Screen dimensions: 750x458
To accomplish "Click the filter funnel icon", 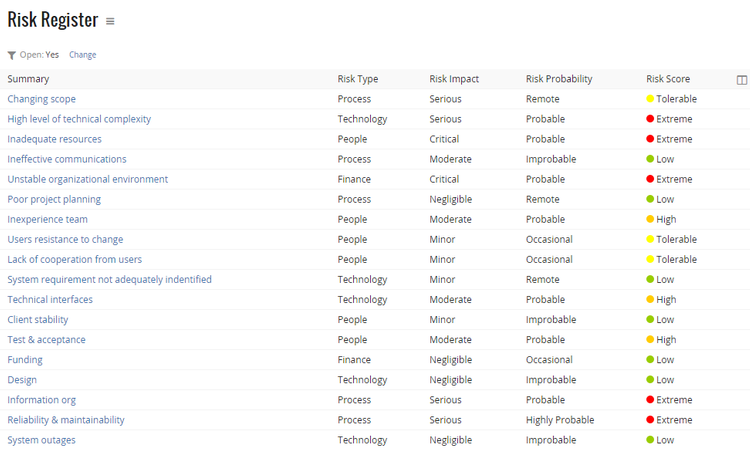I will [11, 55].
